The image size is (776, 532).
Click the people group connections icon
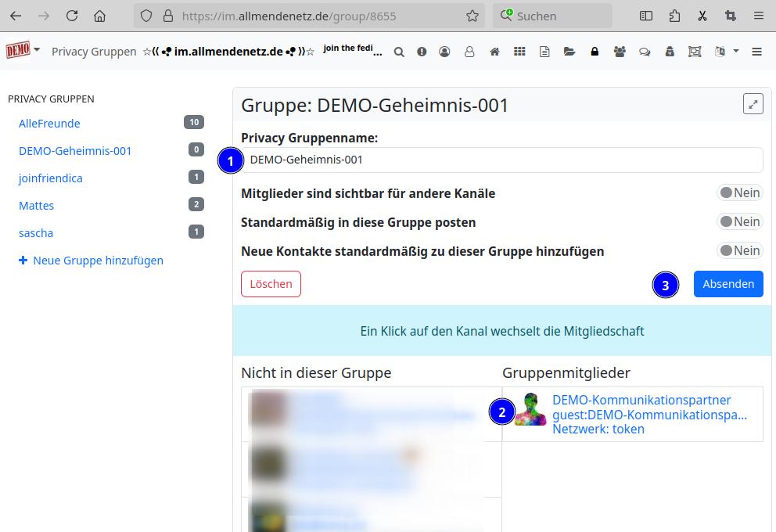[x=620, y=52]
